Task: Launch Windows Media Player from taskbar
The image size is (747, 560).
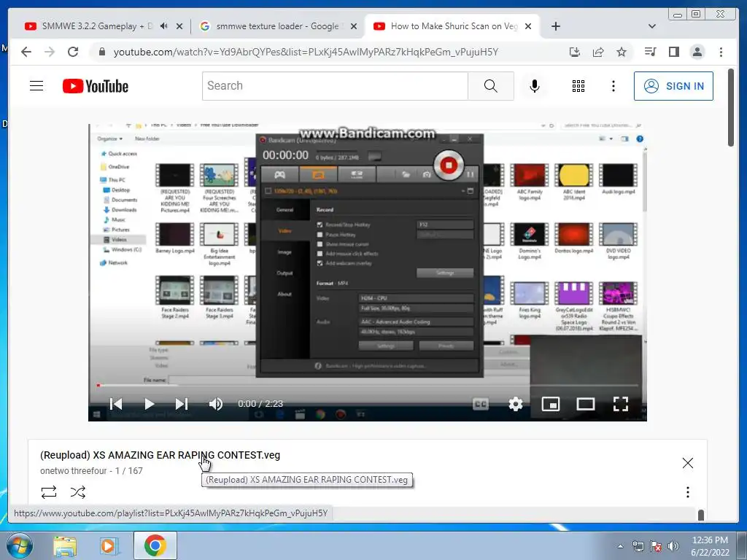Action: [109, 545]
